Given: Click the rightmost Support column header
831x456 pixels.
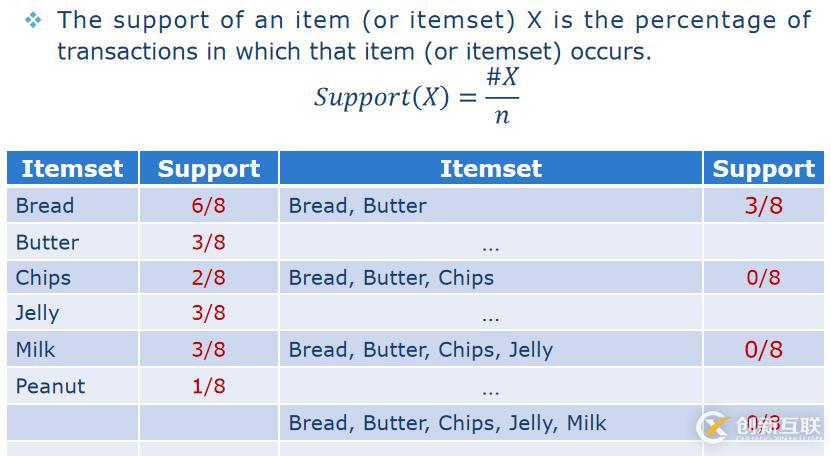Looking at the screenshot, I should 763,169.
